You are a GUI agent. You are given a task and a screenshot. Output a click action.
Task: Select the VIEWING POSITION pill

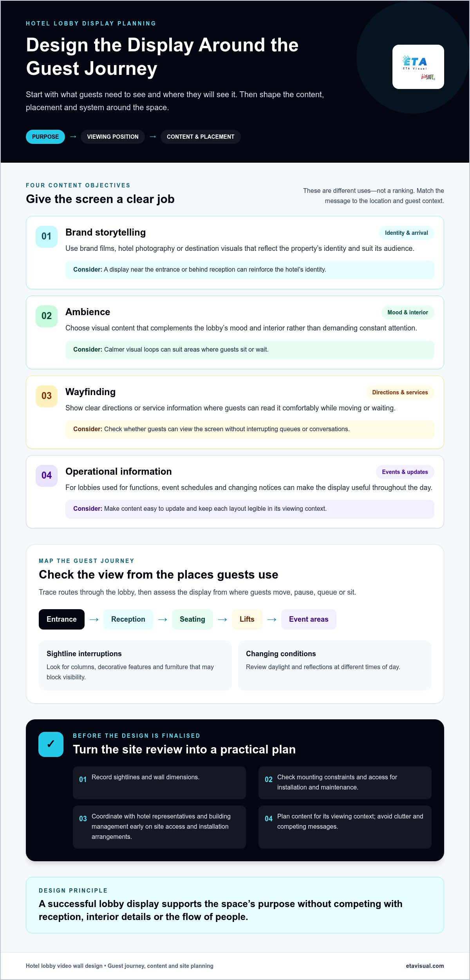point(113,137)
